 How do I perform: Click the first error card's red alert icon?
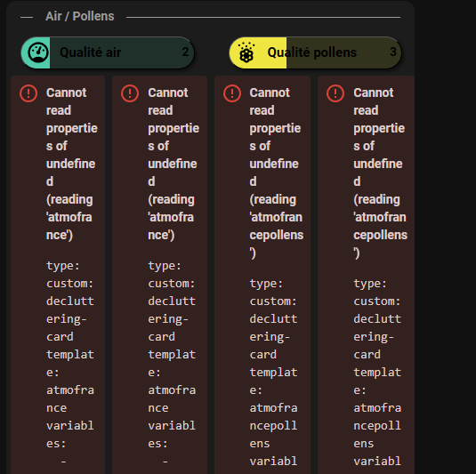click(28, 93)
